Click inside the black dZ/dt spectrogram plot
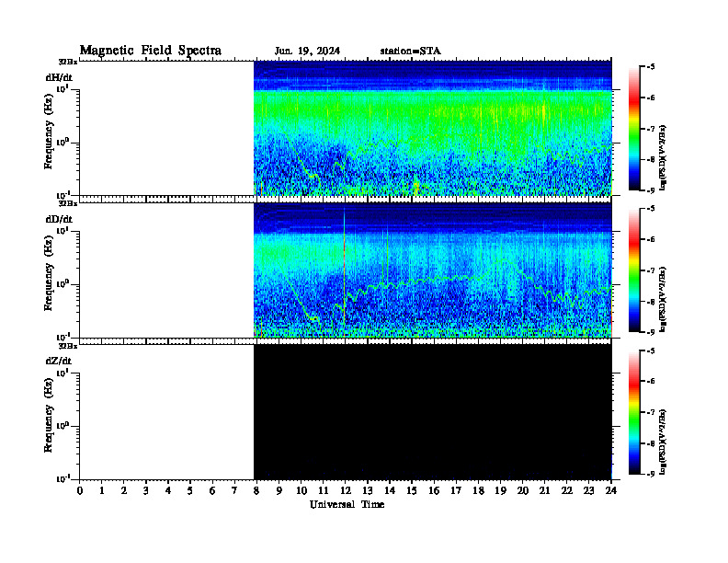Screen dimensions: 728x563 click(433, 411)
